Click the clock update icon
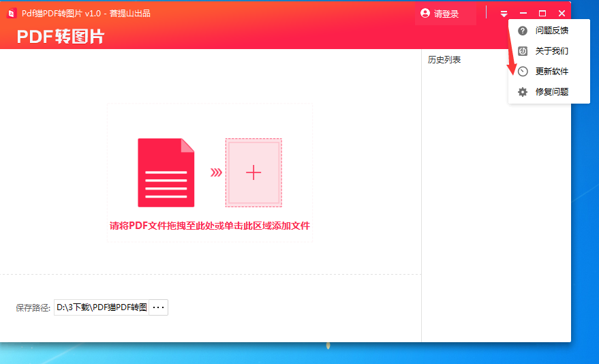Image resolution: width=599 pixels, height=364 pixels. click(x=523, y=72)
